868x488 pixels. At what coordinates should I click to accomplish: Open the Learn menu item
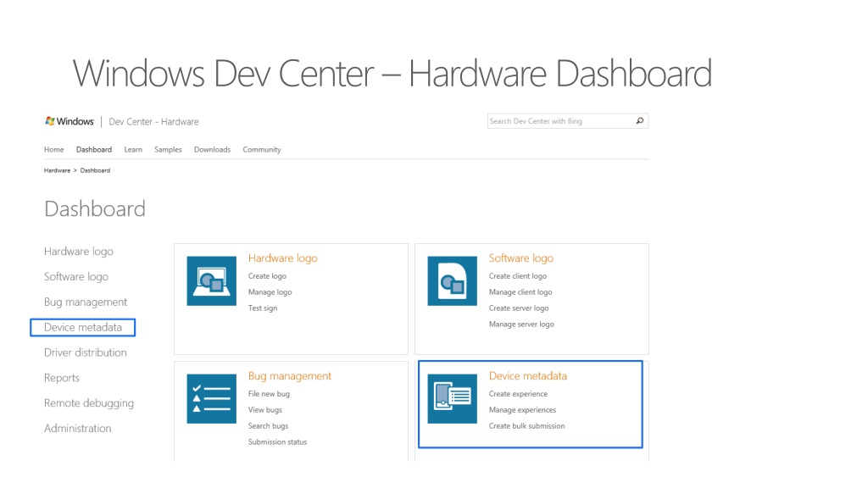click(x=133, y=149)
